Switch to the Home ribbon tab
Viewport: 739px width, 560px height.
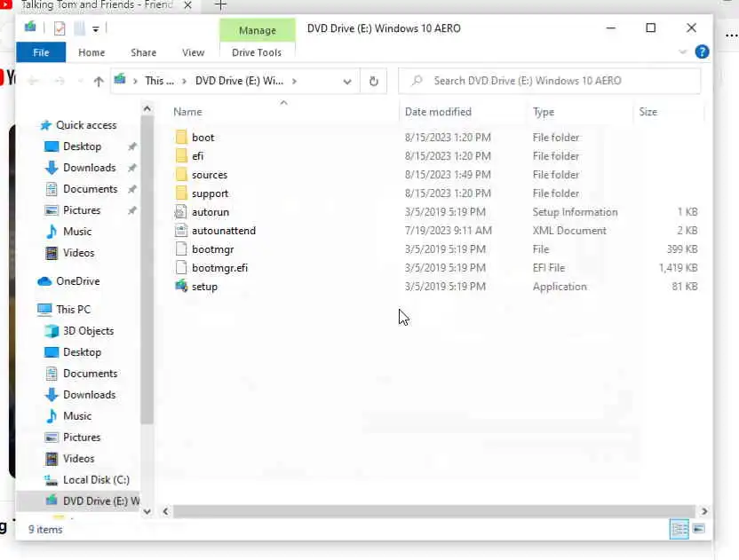pos(91,52)
